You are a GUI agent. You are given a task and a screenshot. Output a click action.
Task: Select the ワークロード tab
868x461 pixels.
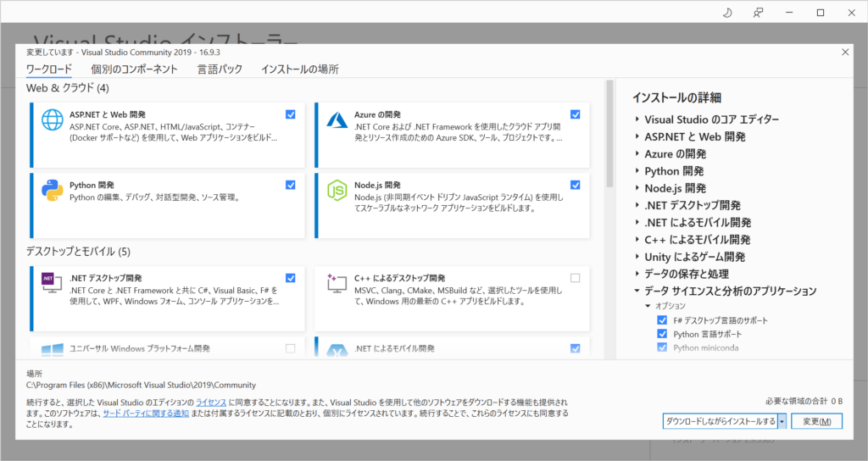(x=48, y=69)
